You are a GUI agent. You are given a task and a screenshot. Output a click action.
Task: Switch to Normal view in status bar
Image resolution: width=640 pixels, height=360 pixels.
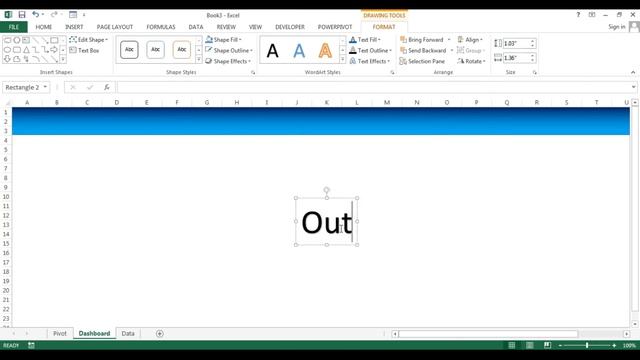click(x=511, y=345)
